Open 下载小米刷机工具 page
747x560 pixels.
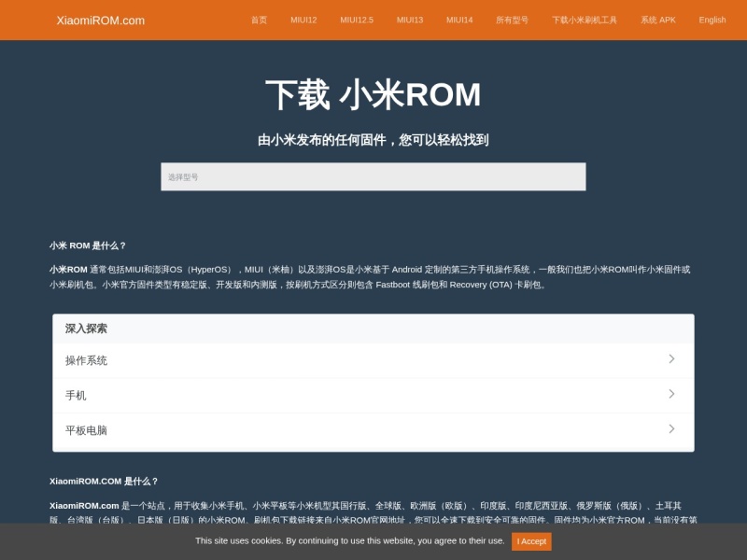[583, 17]
